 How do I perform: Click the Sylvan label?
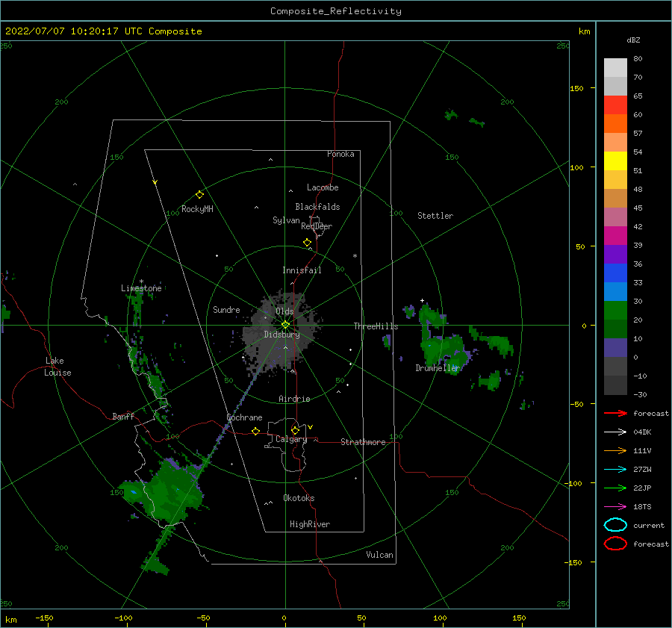[x=286, y=220]
